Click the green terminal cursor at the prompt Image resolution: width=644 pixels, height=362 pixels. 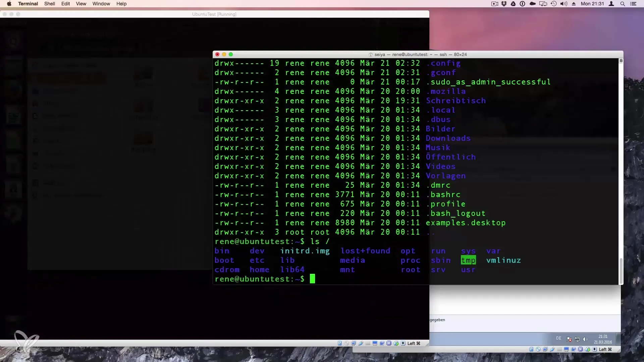[x=312, y=279]
